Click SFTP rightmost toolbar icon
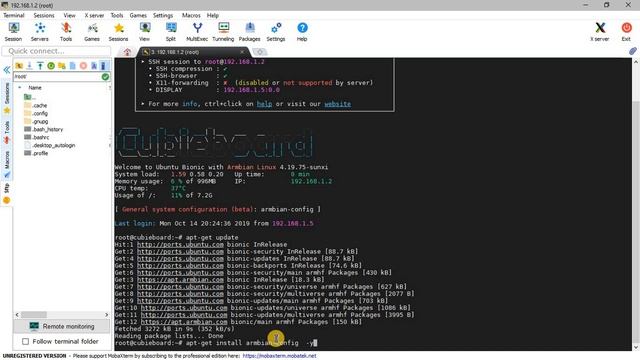Viewport: 640px width, 360px height. point(103,66)
